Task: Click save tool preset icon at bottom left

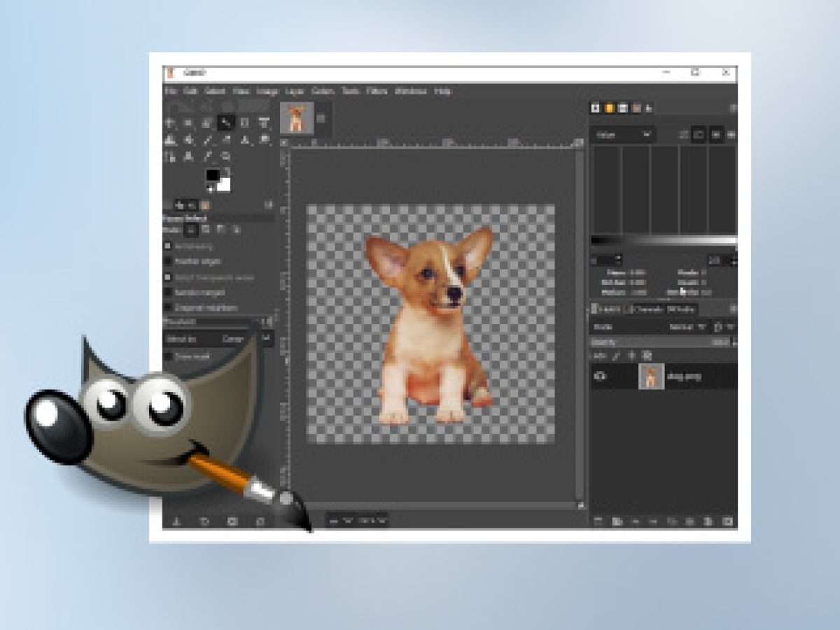Action: pos(176,521)
